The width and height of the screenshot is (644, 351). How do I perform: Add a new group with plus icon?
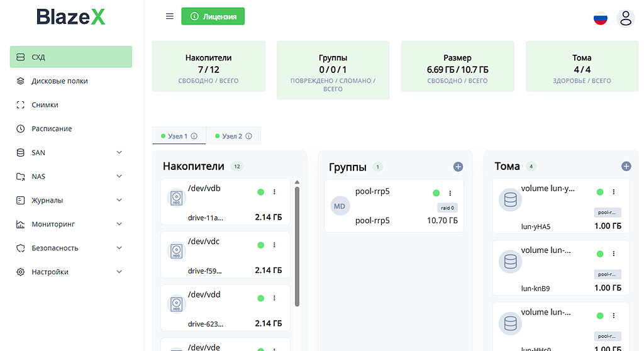(458, 167)
